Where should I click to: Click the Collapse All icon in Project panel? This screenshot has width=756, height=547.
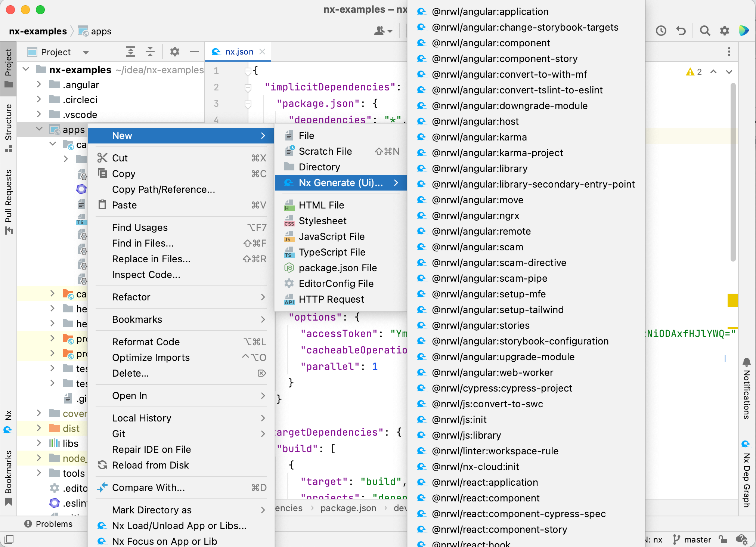(x=150, y=52)
